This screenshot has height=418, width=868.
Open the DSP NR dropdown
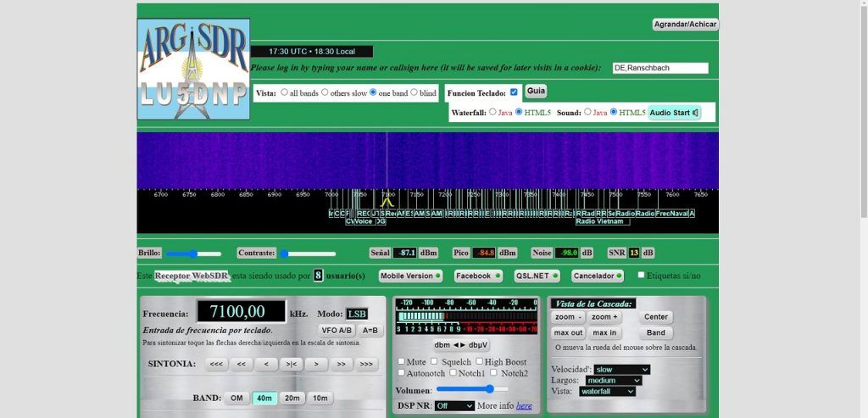click(x=454, y=406)
